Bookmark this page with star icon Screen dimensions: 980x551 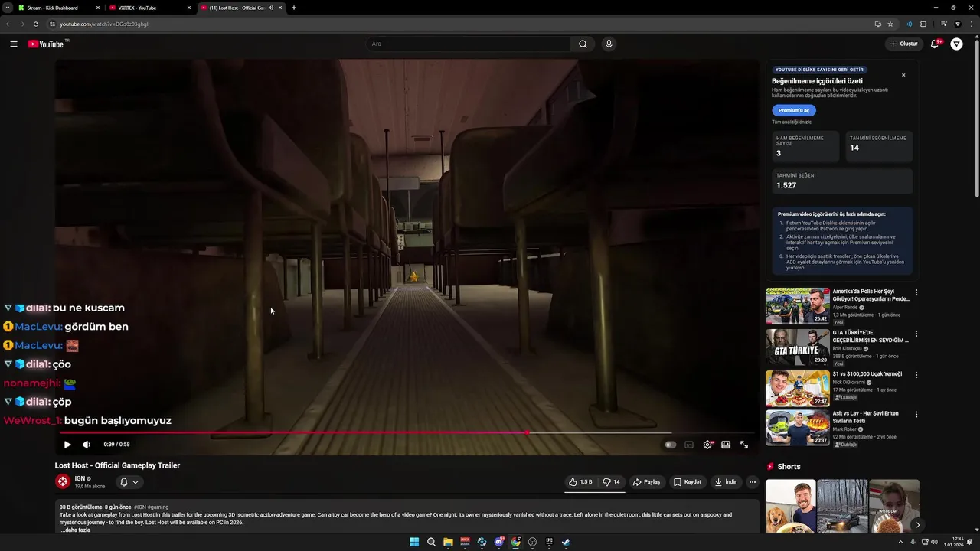pyautogui.click(x=890, y=24)
